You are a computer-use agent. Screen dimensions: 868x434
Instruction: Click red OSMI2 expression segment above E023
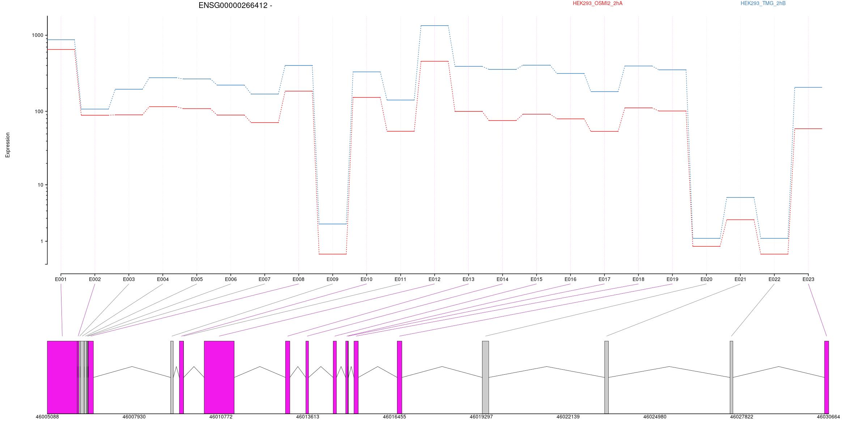pos(808,129)
